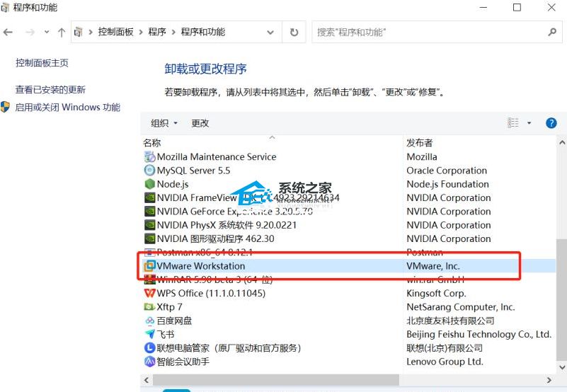
Task: Open help with the blue question mark icon
Action: tap(551, 123)
